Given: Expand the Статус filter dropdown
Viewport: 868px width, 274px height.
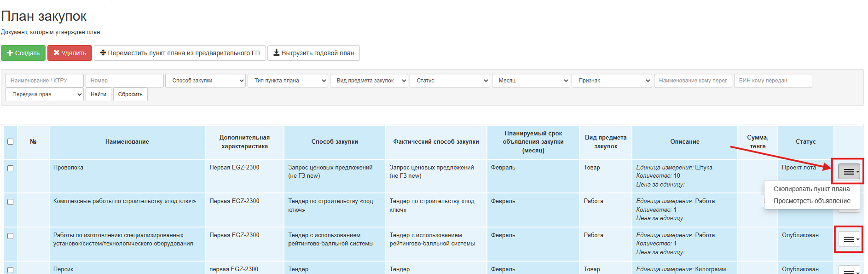Looking at the screenshot, I should (x=450, y=81).
